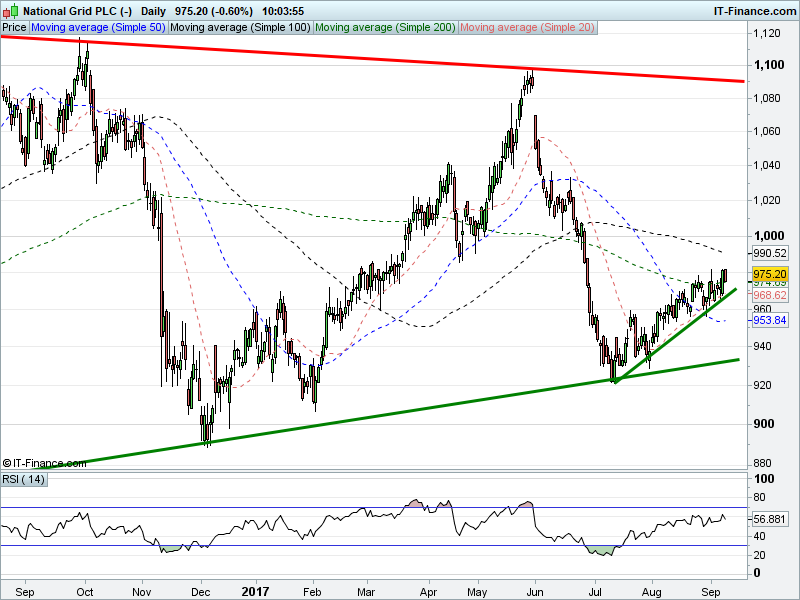Click the Mar label on time axis
800x600 pixels.
pyautogui.click(x=366, y=592)
